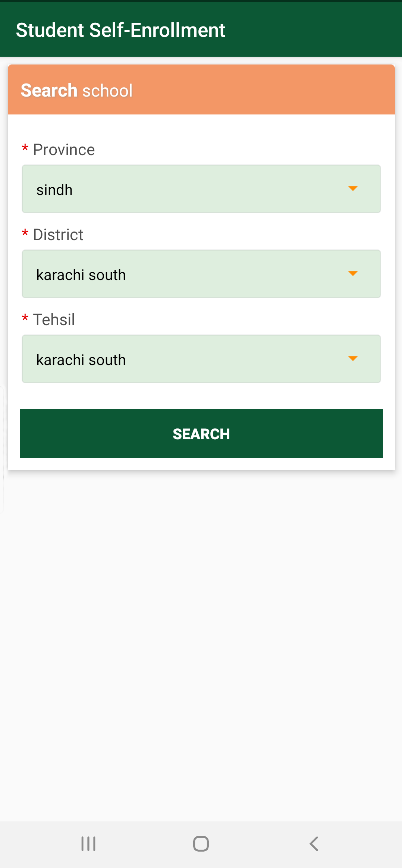Click the Tehsil field label
The height and width of the screenshot is (868, 402).
point(54,320)
